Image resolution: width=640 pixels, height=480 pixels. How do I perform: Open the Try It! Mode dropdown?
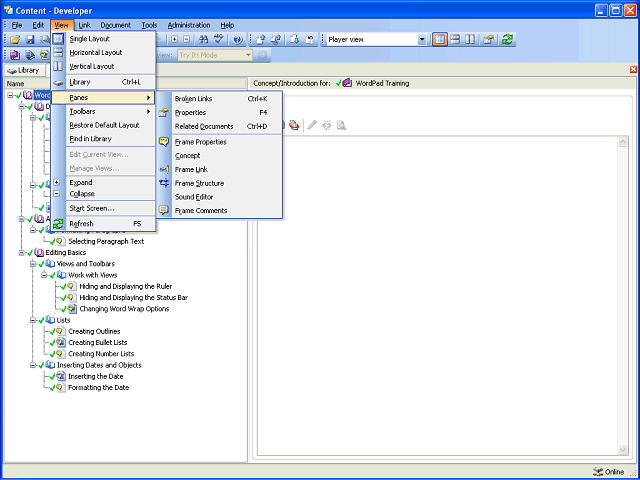248,55
